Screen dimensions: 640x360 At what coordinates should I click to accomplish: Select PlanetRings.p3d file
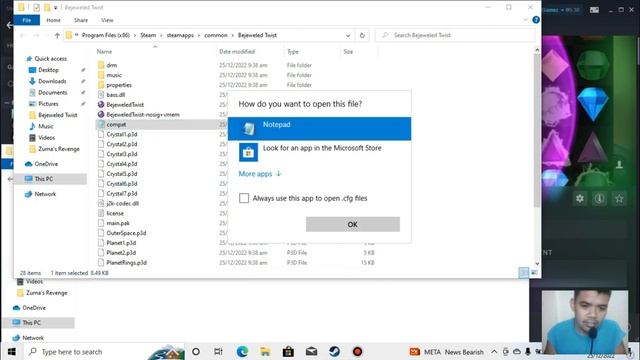pos(126,262)
